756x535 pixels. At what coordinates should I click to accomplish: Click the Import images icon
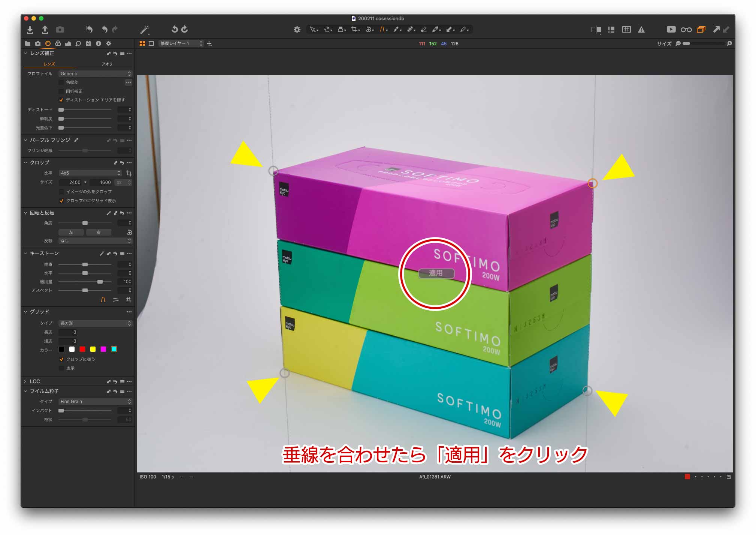coord(30,30)
